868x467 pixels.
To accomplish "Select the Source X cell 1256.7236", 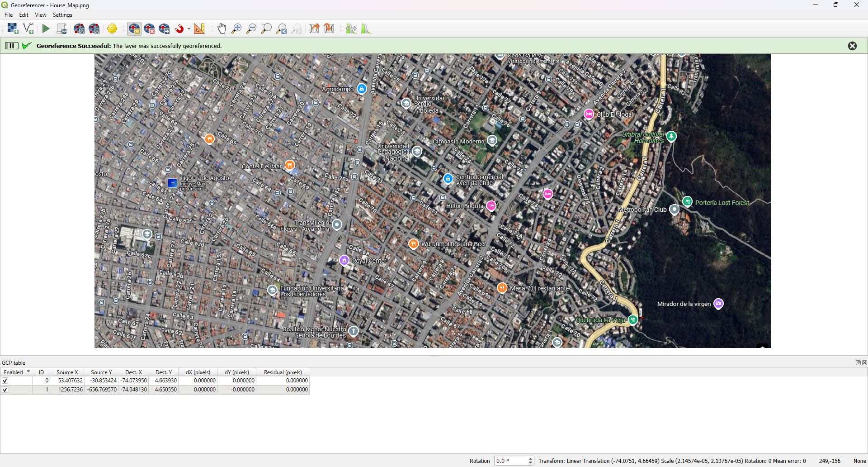I will pyautogui.click(x=67, y=390).
